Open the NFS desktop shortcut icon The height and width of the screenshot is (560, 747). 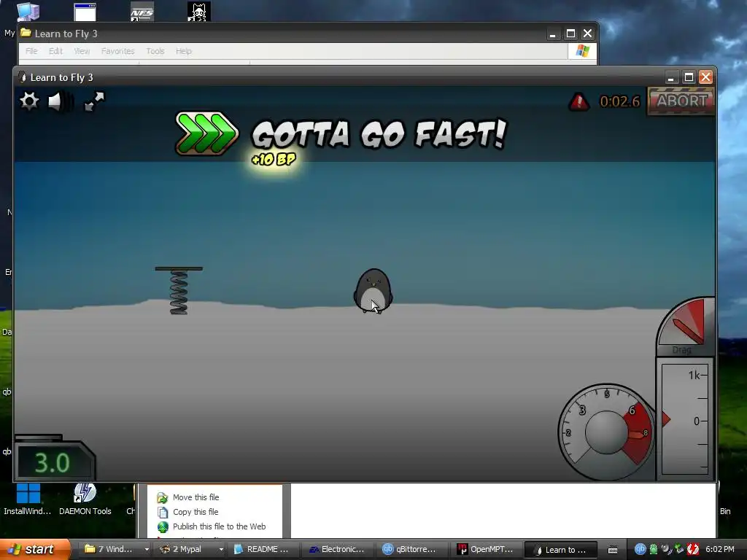[142, 12]
